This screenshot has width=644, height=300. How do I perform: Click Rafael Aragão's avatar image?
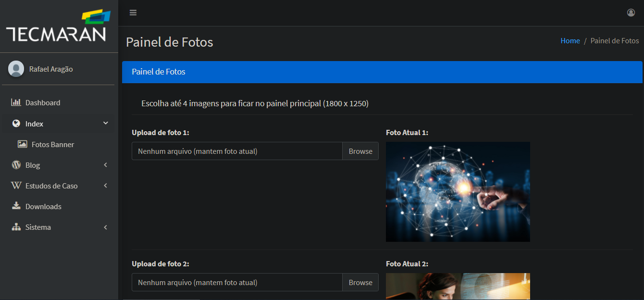pos(16,69)
